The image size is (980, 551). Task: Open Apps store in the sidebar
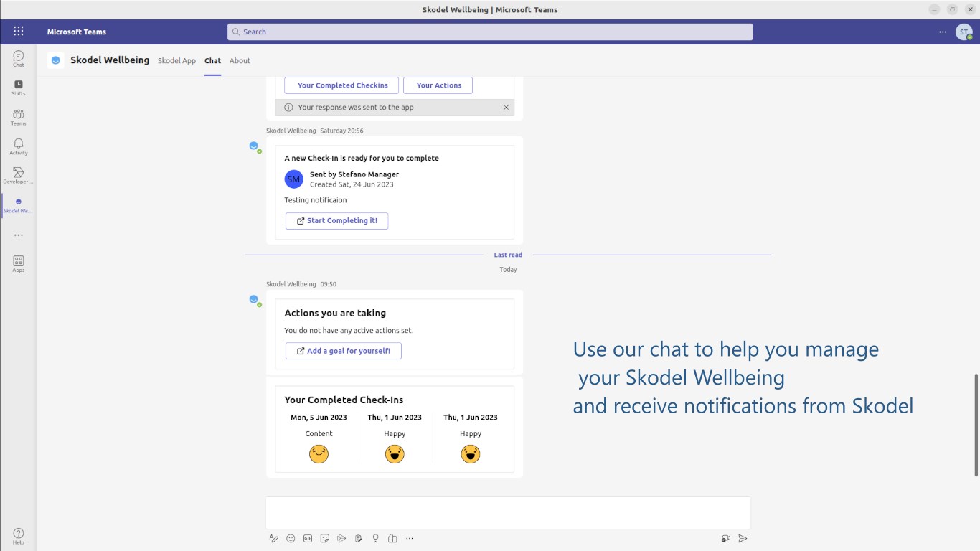(x=19, y=264)
